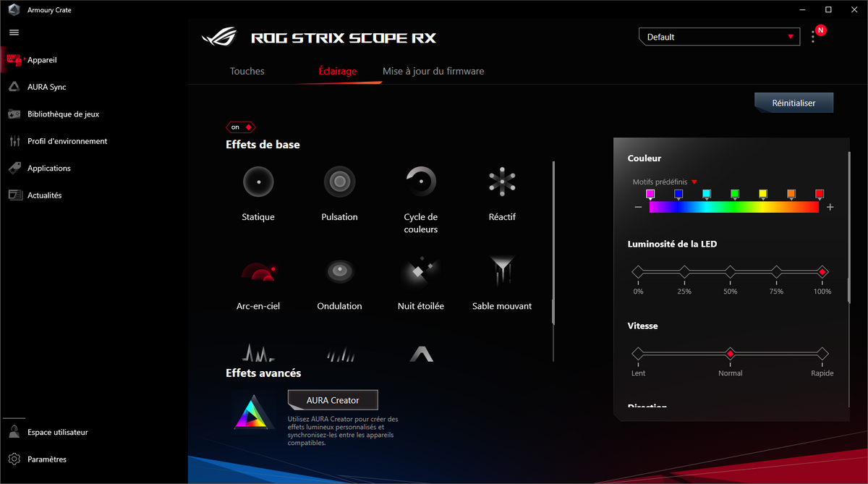The image size is (868, 484).
Task: Click the Profil d'environnement sliders icon
Action: tap(14, 141)
